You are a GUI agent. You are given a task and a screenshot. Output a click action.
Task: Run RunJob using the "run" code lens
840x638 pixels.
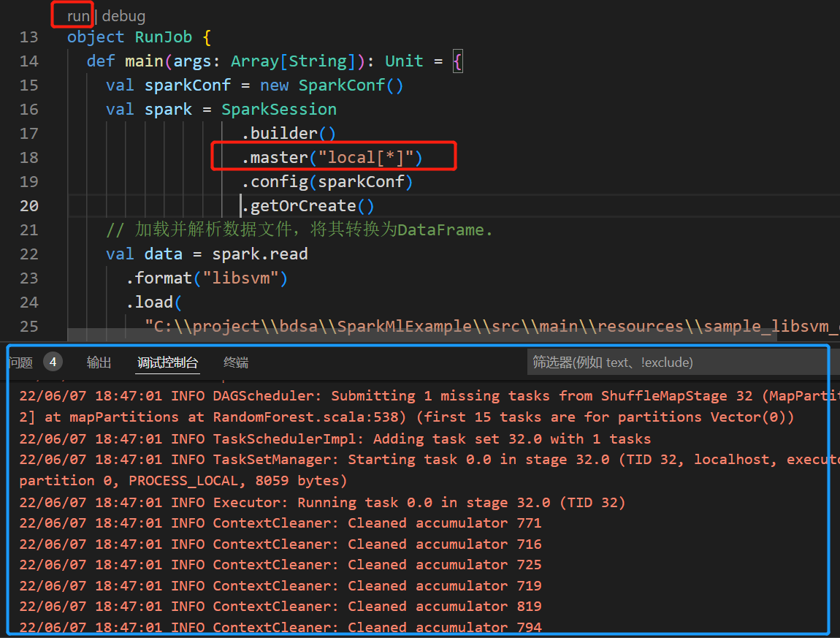(x=72, y=15)
